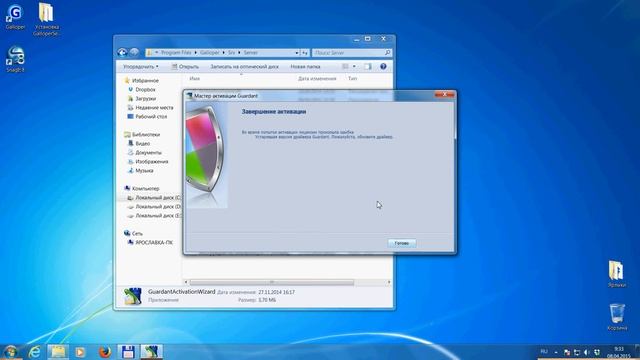Close the Guardant activation wizard dialog

(444, 94)
